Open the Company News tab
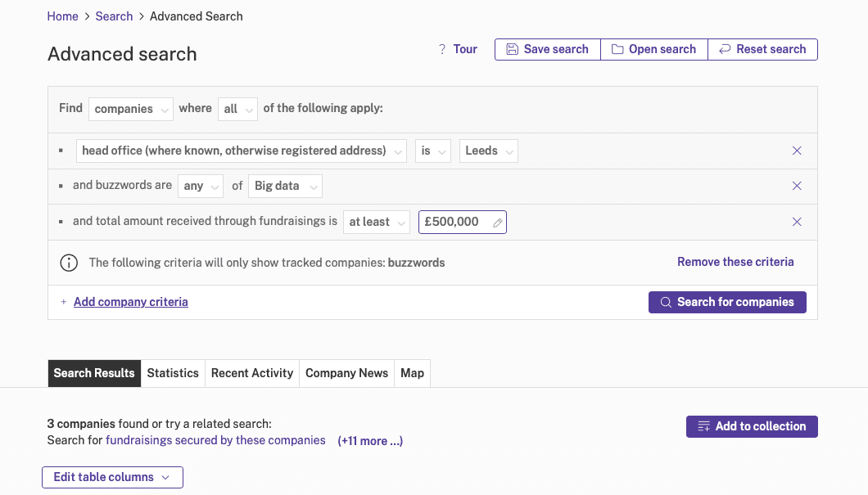 point(346,373)
